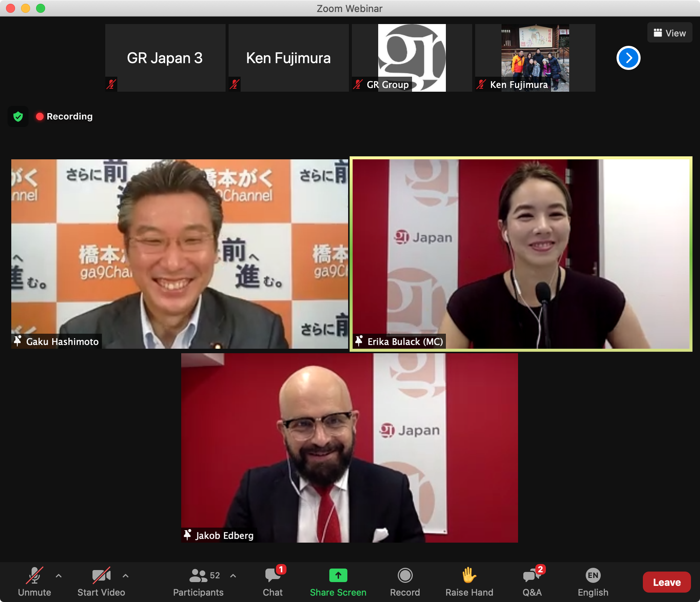The height and width of the screenshot is (602, 700).
Task: Open the Chat panel
Action: click(273, 582)
